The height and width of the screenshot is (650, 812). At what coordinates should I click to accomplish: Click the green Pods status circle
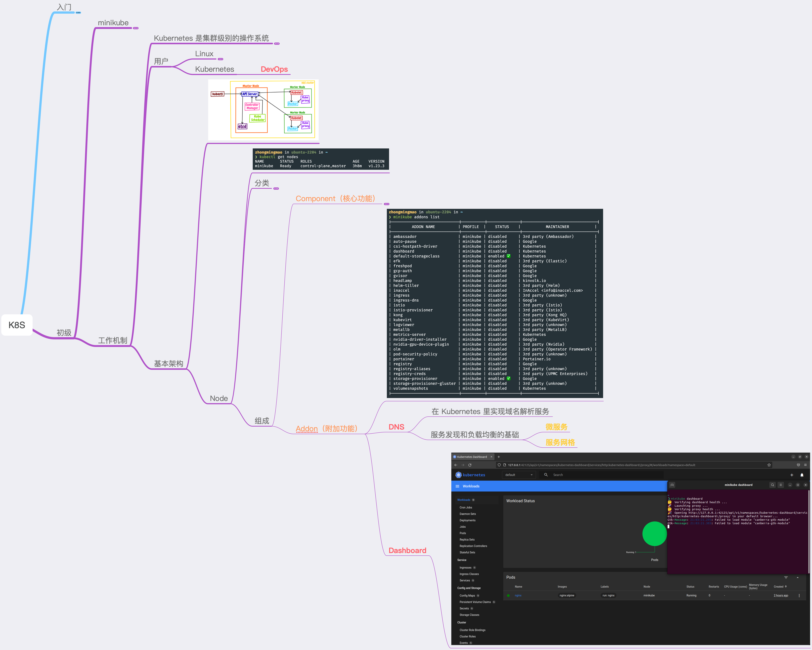654,533
